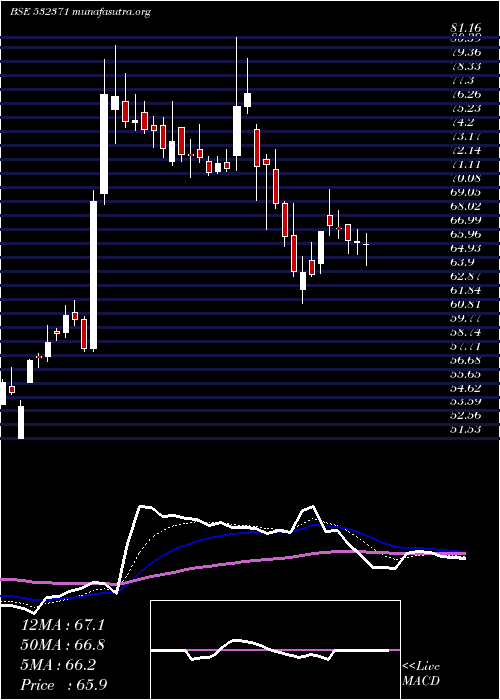Click the 66.99 price label
This screenshot has width=500, height=700.
point(466,220)
